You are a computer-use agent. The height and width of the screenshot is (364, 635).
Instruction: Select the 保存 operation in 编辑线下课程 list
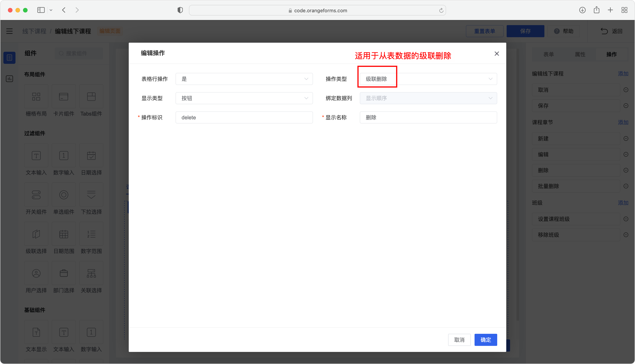coord(576,106)
